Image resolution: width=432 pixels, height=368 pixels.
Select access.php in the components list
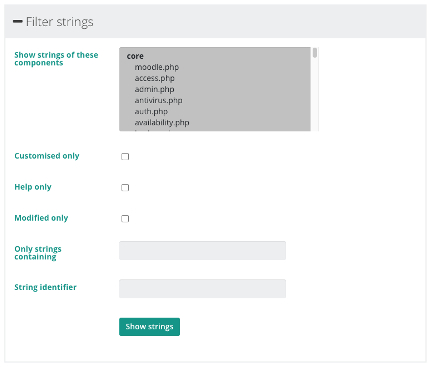point(154,78)
